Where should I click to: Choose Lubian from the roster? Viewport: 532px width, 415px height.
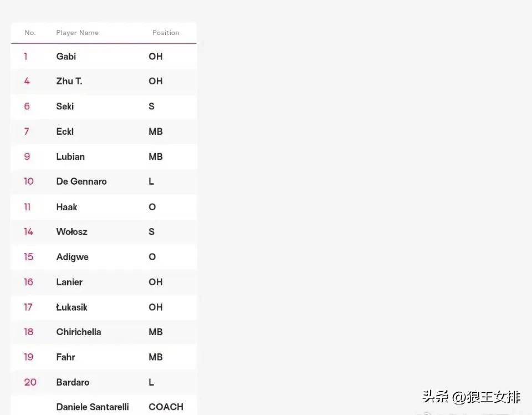[x=70, y=156]
